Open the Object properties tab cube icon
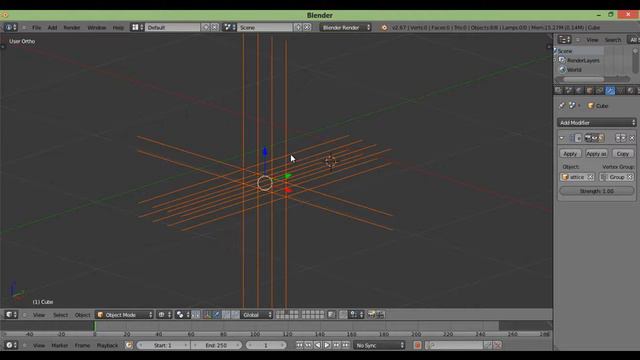640x360 pixels. 589,91
